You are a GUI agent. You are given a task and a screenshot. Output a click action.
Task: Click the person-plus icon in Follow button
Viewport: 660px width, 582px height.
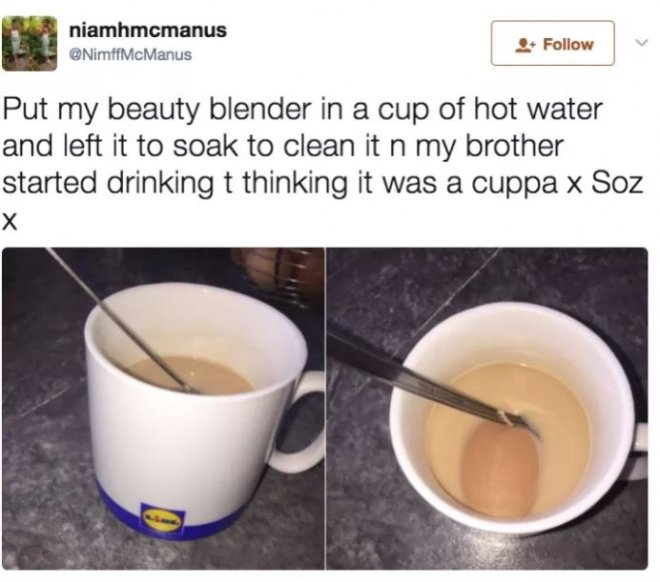point(526,45)
